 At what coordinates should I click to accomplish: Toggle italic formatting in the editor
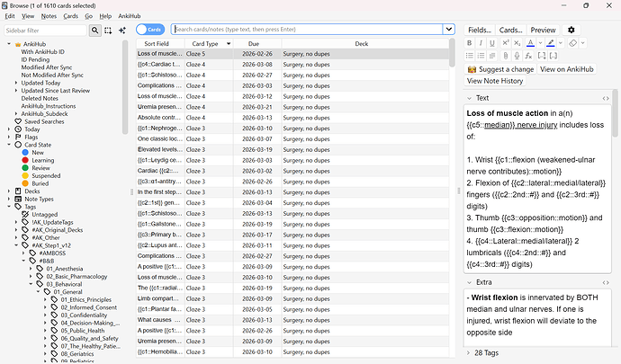[481, 43]
